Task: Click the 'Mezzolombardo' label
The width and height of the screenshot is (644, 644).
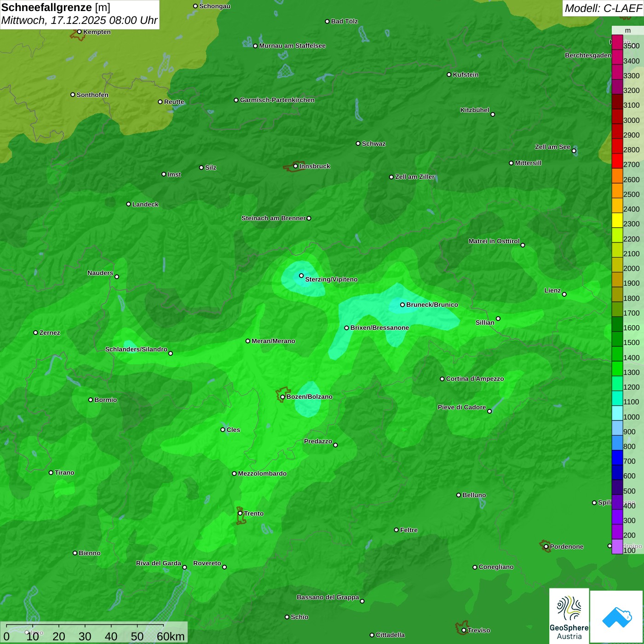Action: click(262, 473)
